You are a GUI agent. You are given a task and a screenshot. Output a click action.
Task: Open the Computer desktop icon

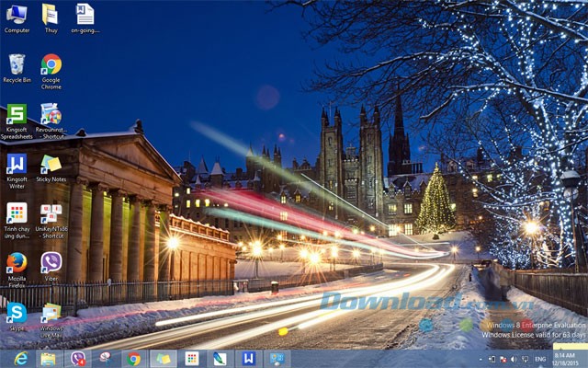[17, 15]
